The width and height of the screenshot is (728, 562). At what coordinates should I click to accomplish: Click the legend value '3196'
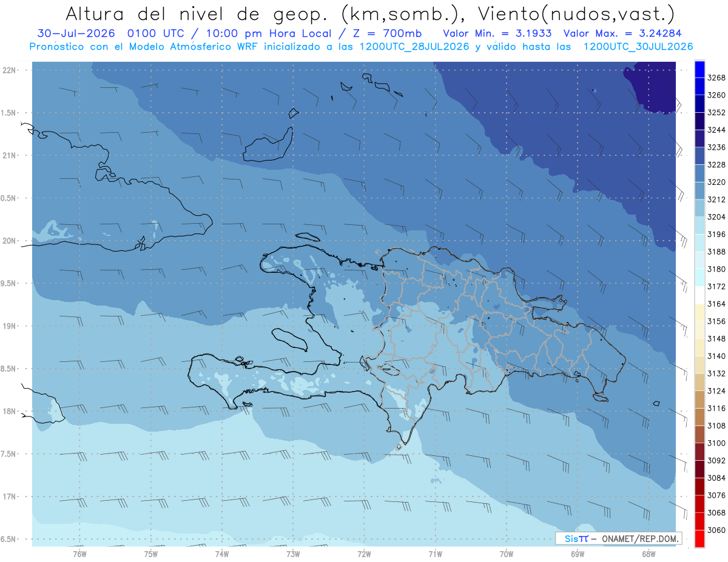(x=716, y=235)
